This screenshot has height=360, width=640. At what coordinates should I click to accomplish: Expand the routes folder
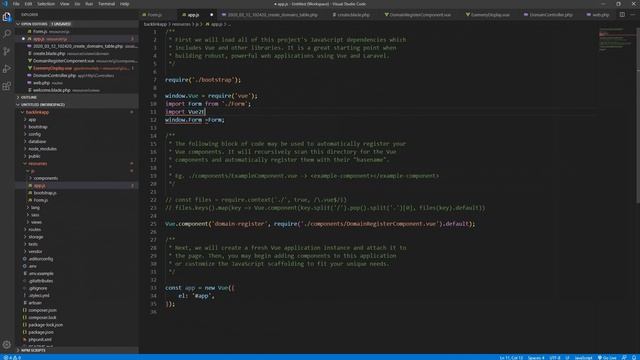pyautogui.click(x=77, y=229)
